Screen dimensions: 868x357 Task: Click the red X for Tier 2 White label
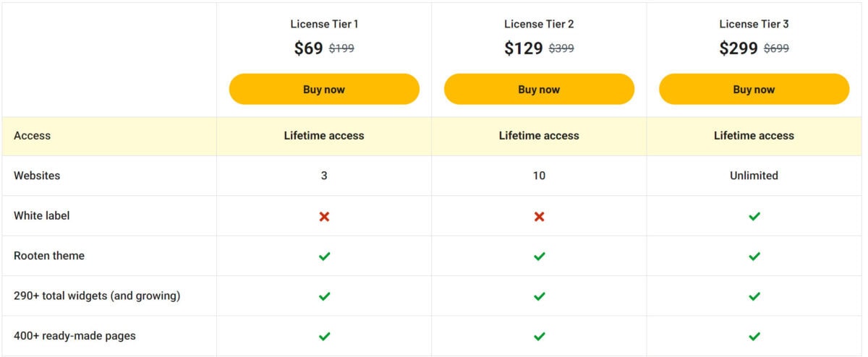coord(539,216)
